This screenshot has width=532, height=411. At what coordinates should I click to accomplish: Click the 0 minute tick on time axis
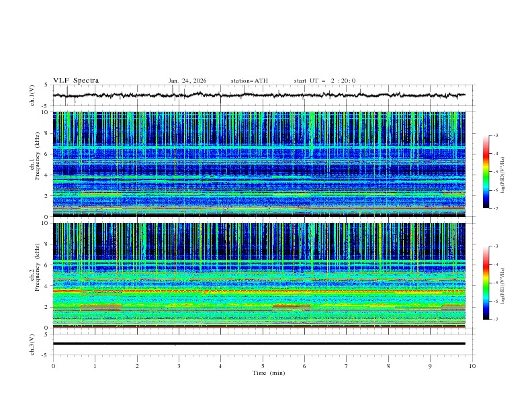pyautogui.click(x=53, y=366)
